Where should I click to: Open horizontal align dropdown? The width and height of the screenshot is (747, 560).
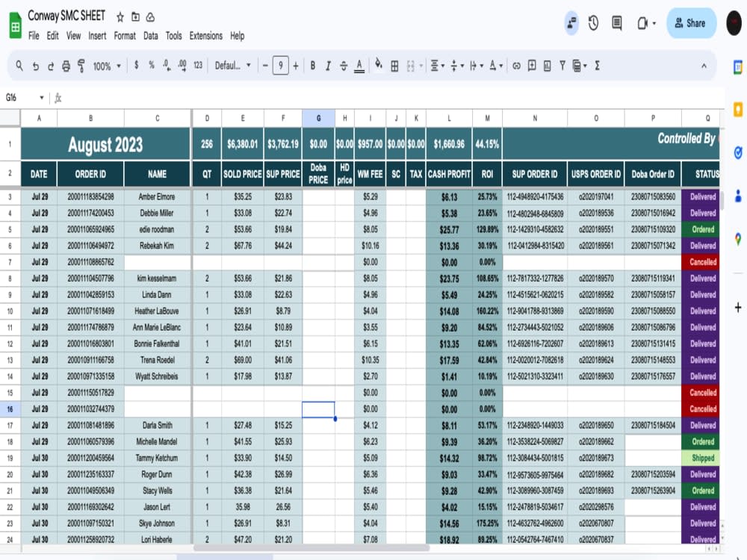click(x=437, y=66)
